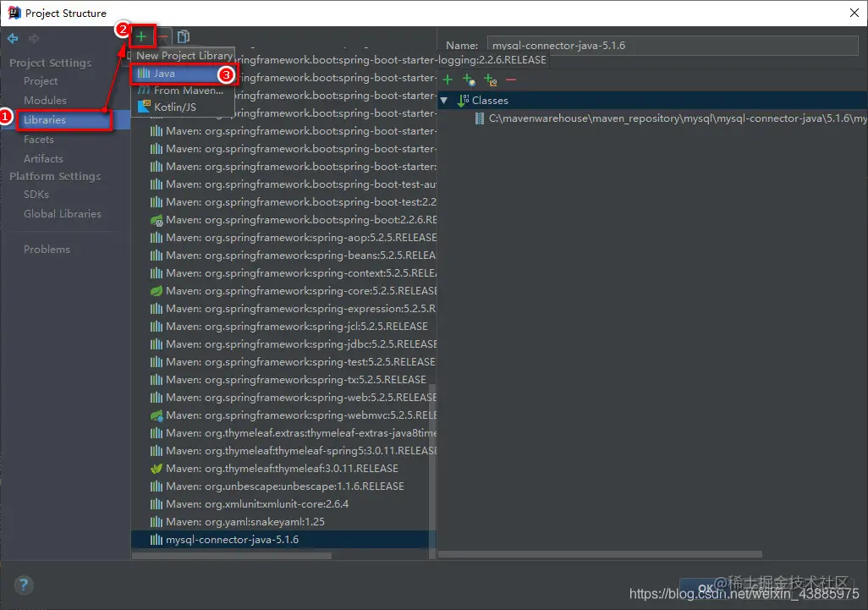Click the IntelliJ logo in the title bar
The width and height of the screenshot is (868, 610).
[14, 13]
